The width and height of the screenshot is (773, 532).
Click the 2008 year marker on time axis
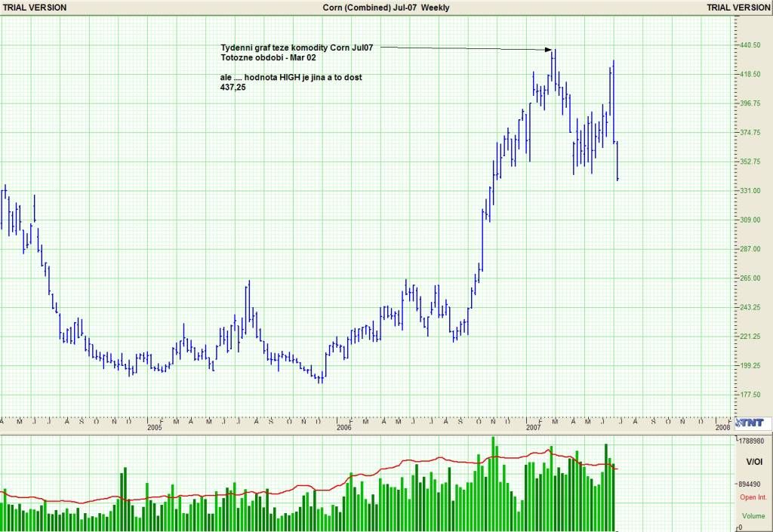(x=722, y=428)
